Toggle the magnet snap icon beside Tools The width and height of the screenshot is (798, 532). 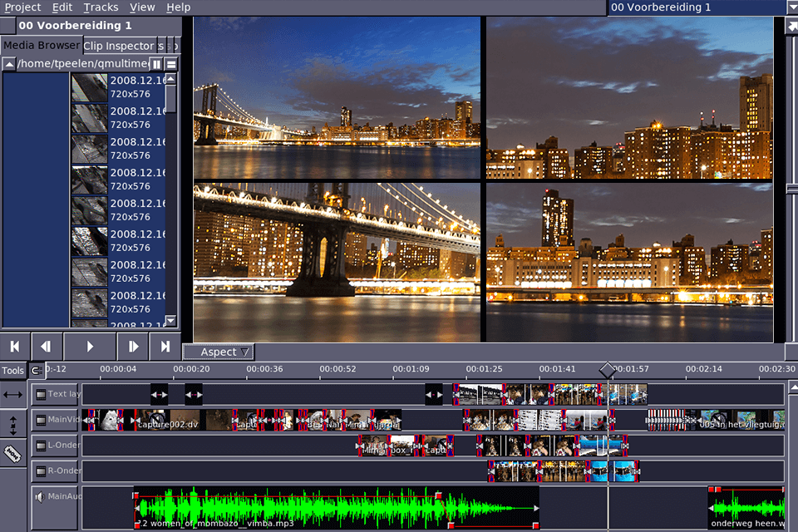coord(37,371)
